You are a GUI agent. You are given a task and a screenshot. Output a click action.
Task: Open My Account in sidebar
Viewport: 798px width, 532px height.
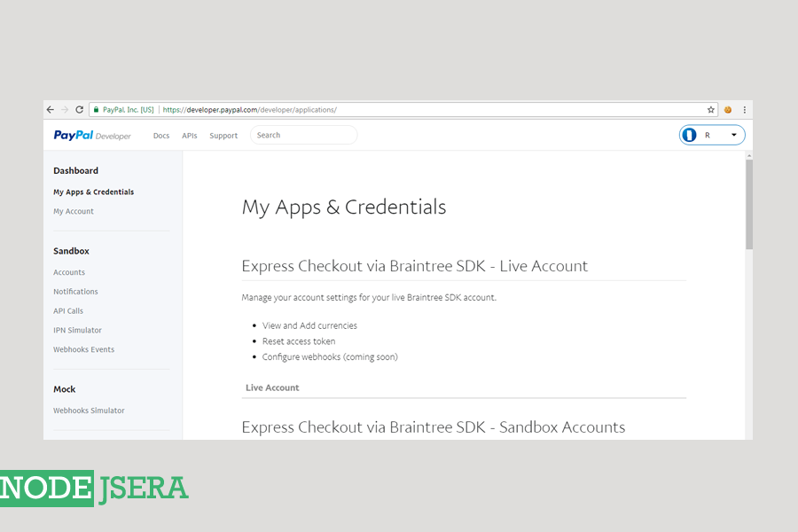pyautogui.click(x=74, y=211)
